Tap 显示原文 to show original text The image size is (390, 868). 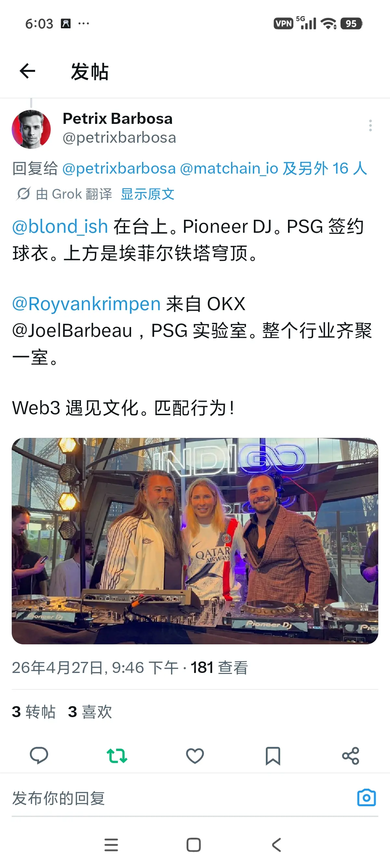click(148, 194)
